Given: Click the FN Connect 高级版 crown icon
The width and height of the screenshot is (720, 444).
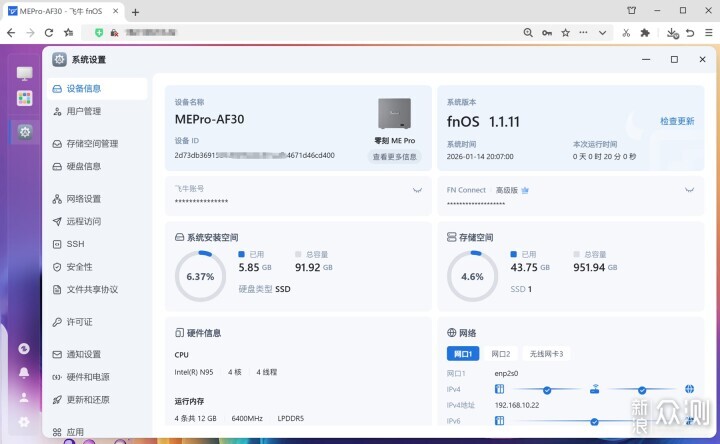Looking at the screenshot, I should pyautogui.click(x=525, y=190).
